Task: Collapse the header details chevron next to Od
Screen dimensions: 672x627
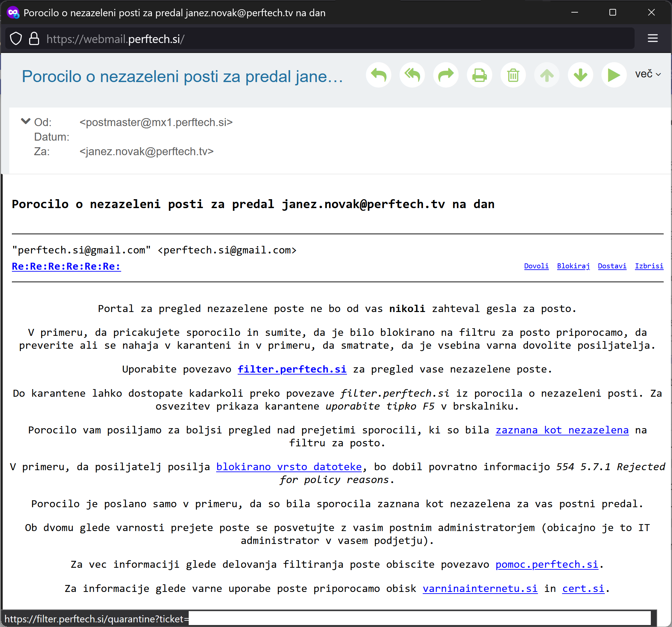Action: click(26, 121)
